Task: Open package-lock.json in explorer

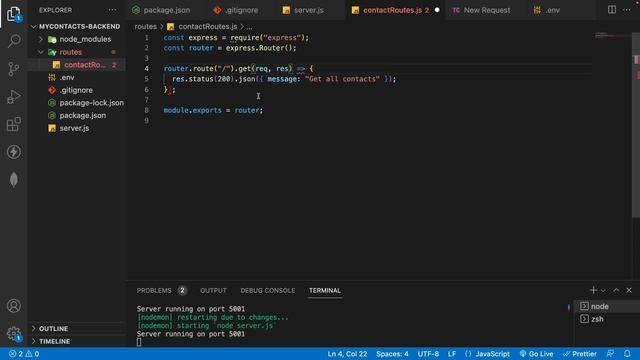Action: [76, 102]
